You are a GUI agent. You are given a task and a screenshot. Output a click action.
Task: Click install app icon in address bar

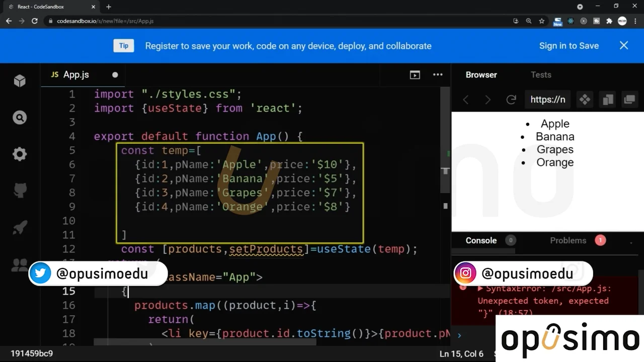pos(516,21)
